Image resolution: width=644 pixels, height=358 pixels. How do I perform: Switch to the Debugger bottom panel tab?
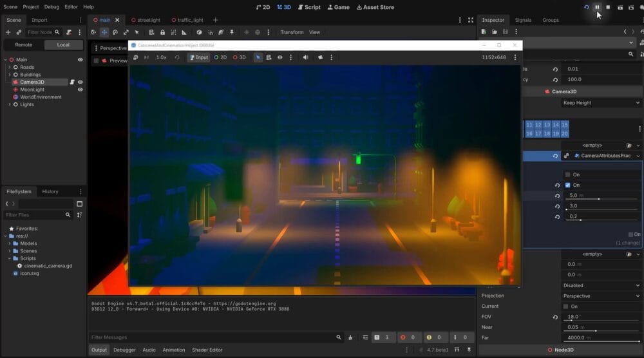pos(124,350)
